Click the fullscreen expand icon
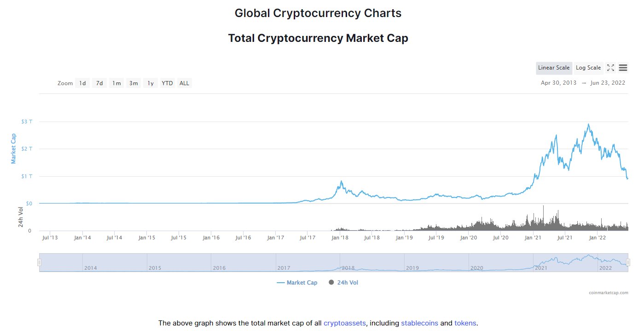The image size is (644, 331). click(610, 68)
